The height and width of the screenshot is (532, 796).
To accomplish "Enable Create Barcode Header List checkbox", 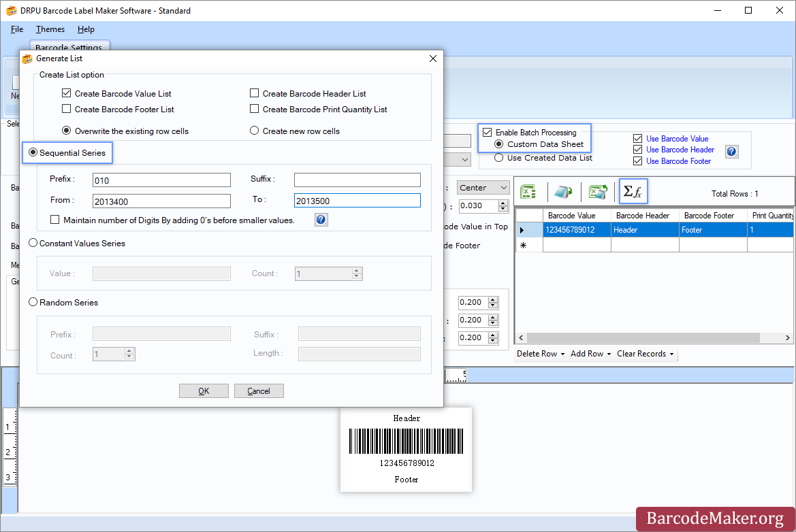I will (x=255, y=93).
